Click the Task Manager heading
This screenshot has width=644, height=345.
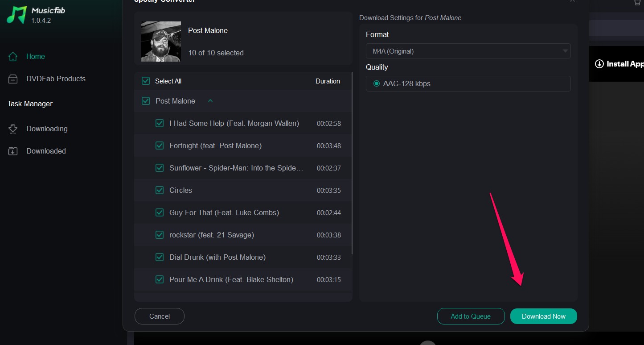[x=30, y=104]
